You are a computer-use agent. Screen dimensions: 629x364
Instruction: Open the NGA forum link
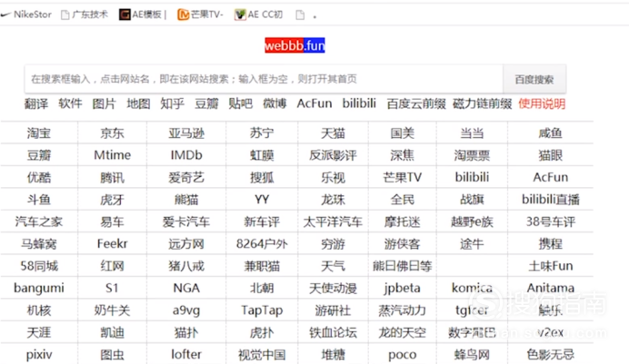(186, 288)
